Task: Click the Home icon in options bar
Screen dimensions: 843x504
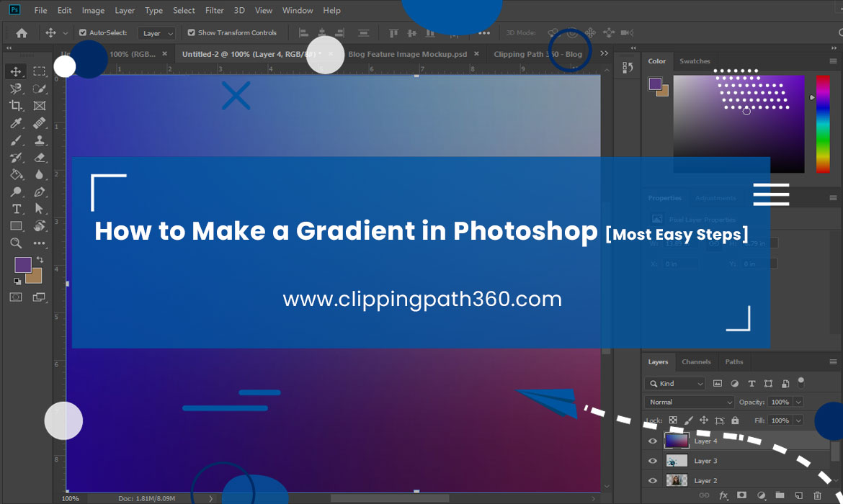Action: (22, 33)
